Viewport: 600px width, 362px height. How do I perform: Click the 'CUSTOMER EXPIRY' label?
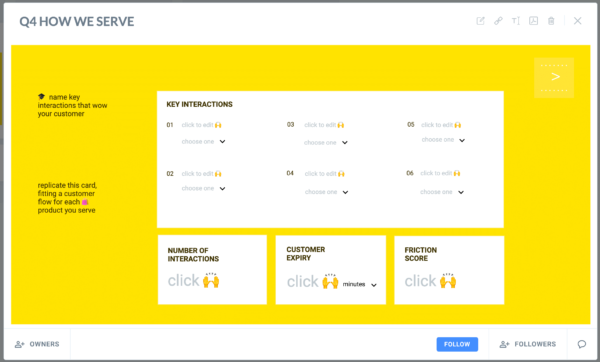(x=306, y=254)
